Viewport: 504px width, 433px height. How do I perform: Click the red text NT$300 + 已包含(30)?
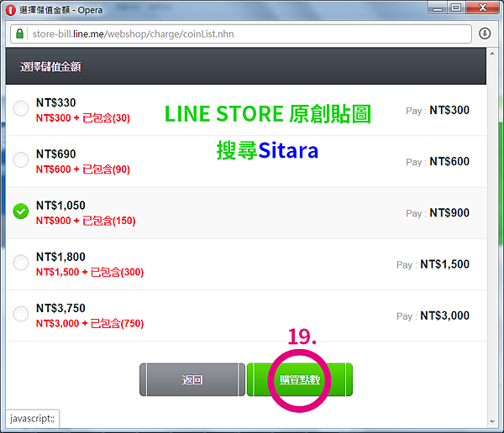coord(83,117)
